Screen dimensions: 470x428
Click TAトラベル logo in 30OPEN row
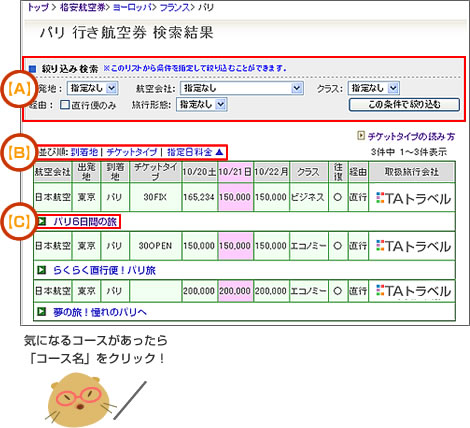(x=413, y=246)
